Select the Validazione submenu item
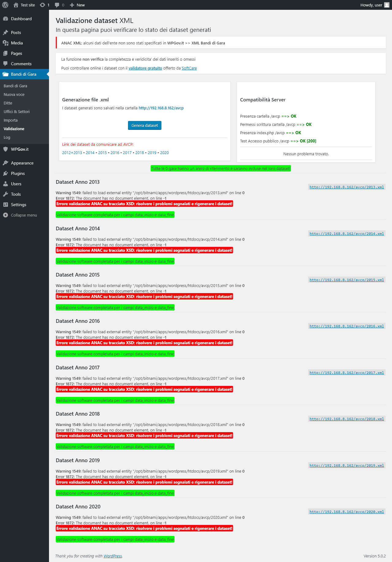Viewport: 392px width, 562px height. pyautogui.click(x=14, y=129)
